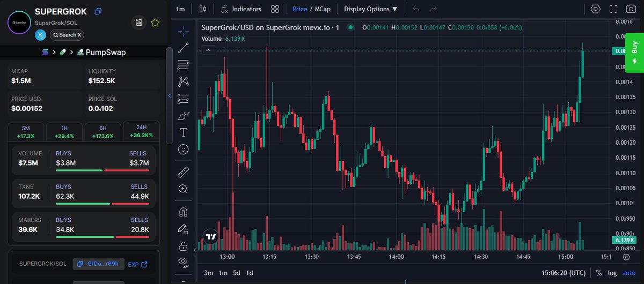
Task: Collapse the indicator legend chevron
Action: pyautogui.click(x=208, y=50)
